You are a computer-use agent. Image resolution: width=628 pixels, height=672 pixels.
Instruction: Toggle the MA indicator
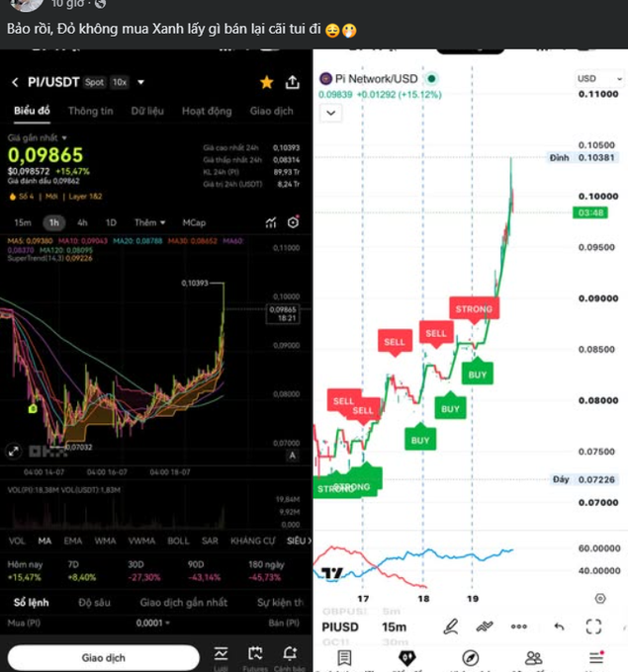pyautogui.click(x=45, y=541)
